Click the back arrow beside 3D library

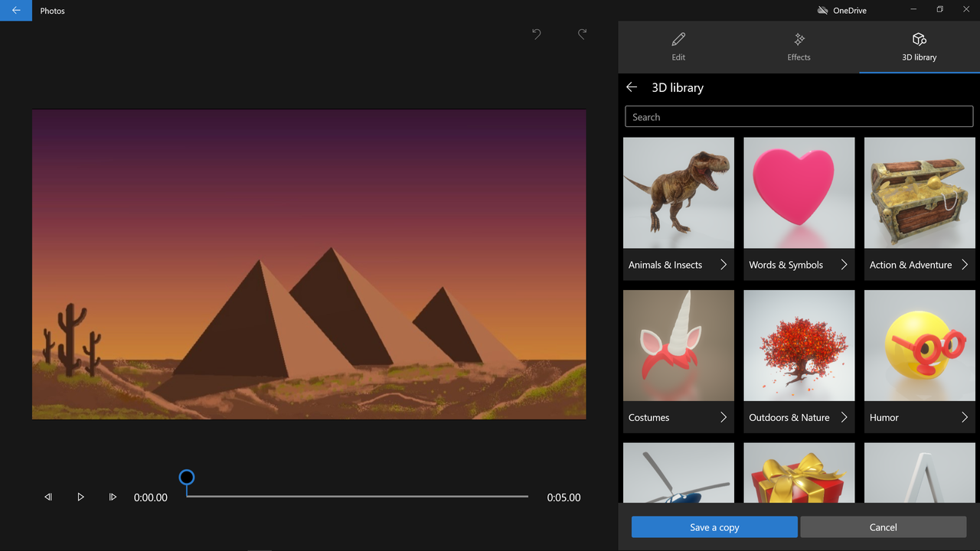(x=632, y=87)
